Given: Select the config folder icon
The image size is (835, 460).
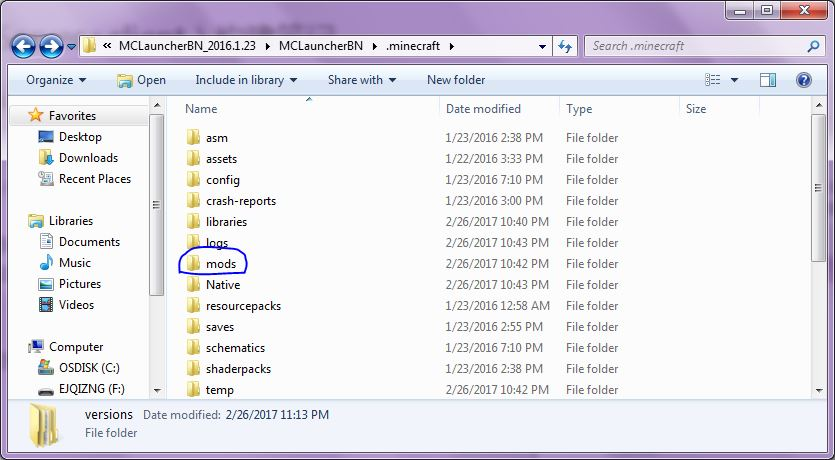Looking at the screenshot, I should (193, 179).
